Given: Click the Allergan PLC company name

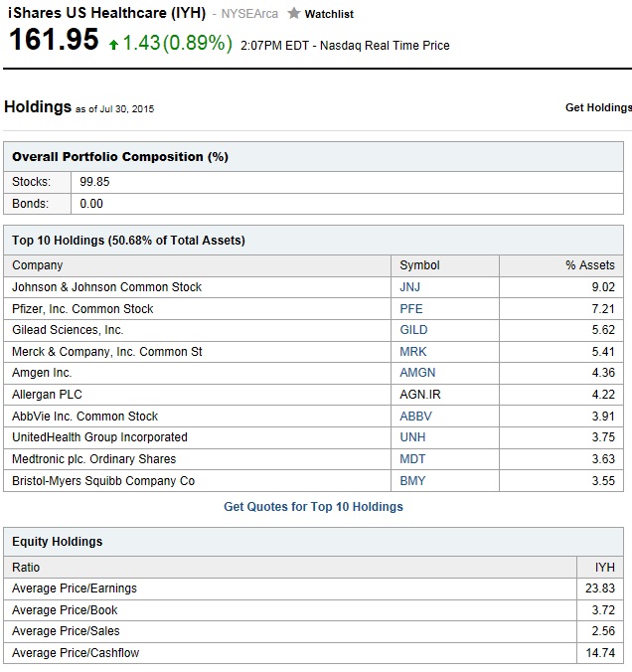Looking at the screenshot, I should [47, 395].
